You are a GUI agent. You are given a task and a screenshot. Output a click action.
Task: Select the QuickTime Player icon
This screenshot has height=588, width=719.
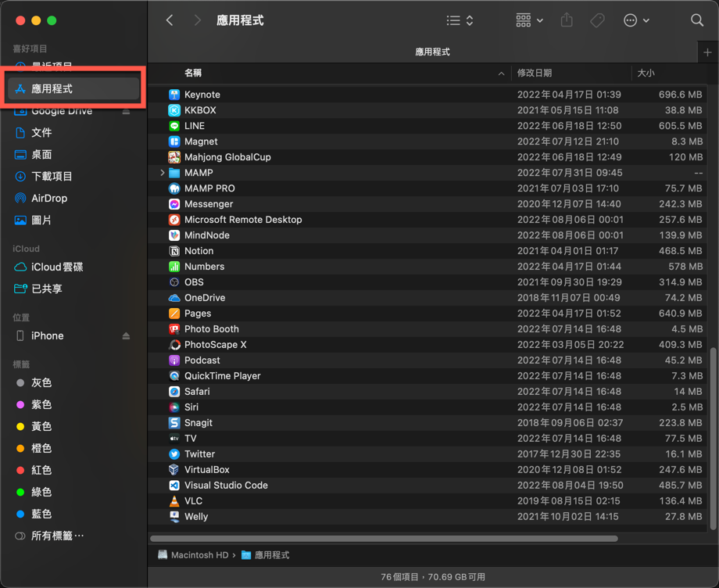click(x=173, y=375)
